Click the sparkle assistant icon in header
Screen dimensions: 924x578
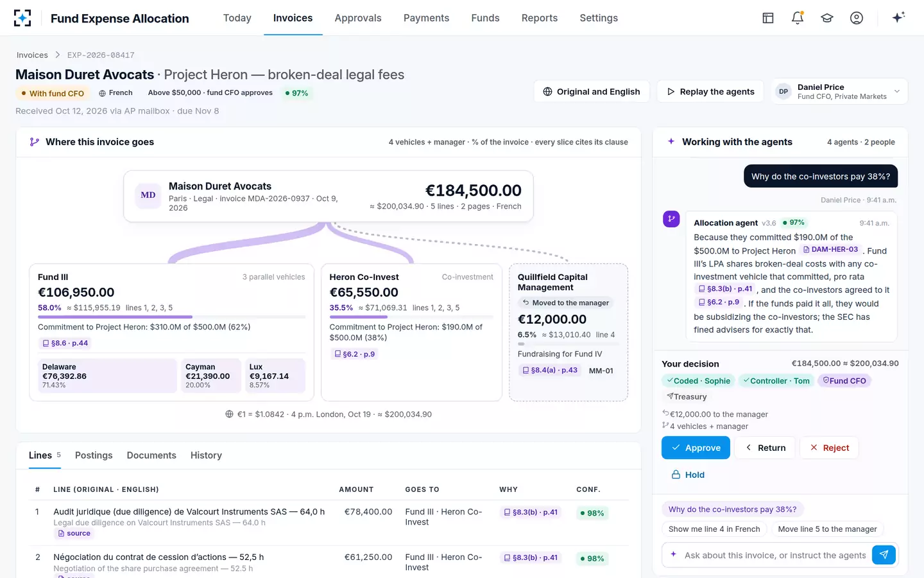point(898,17)
